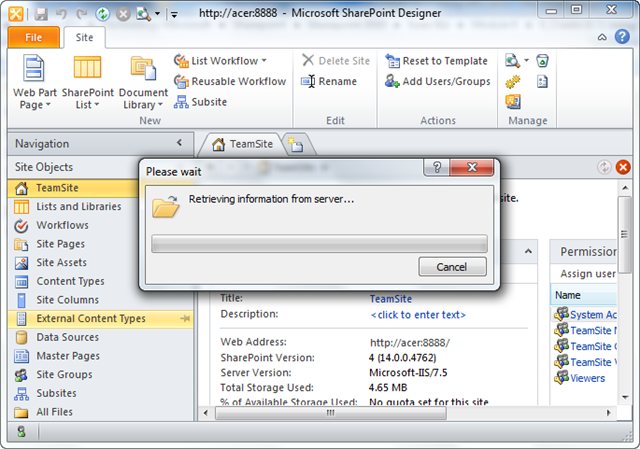The width and height of the screenshot is (640, 449).
Task: Click the Site Options page icon
Action: point(542,82)
